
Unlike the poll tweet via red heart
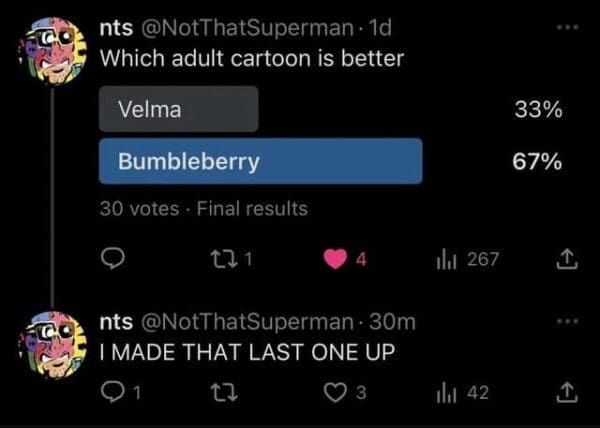click(333, 260)
